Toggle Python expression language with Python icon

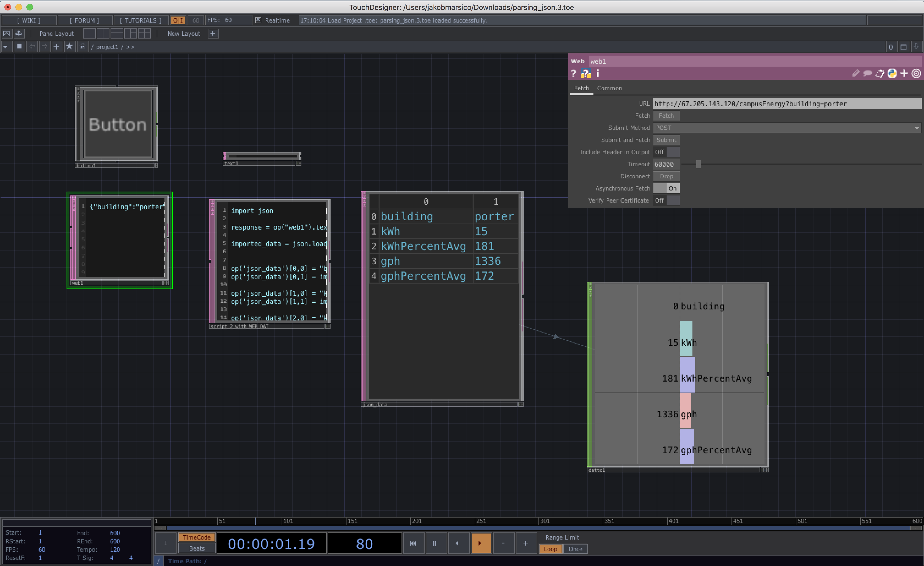pyautogui.click(x=892, y=74)
